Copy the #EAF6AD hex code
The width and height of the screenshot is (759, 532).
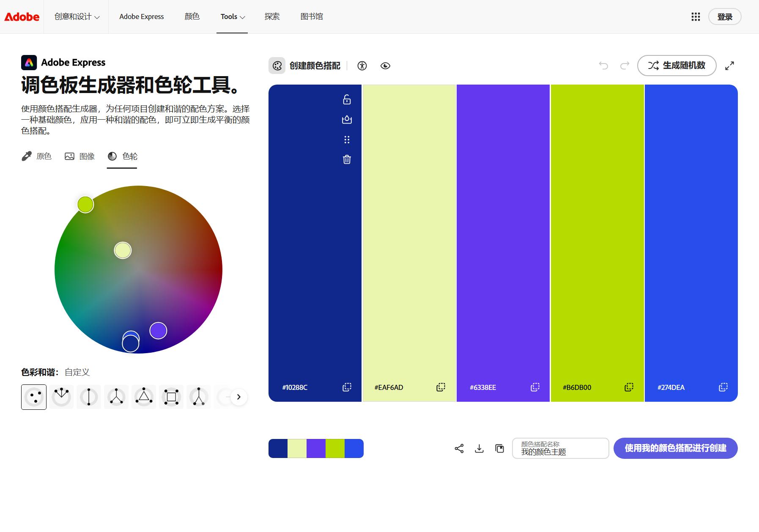click(x=441, y=387)
